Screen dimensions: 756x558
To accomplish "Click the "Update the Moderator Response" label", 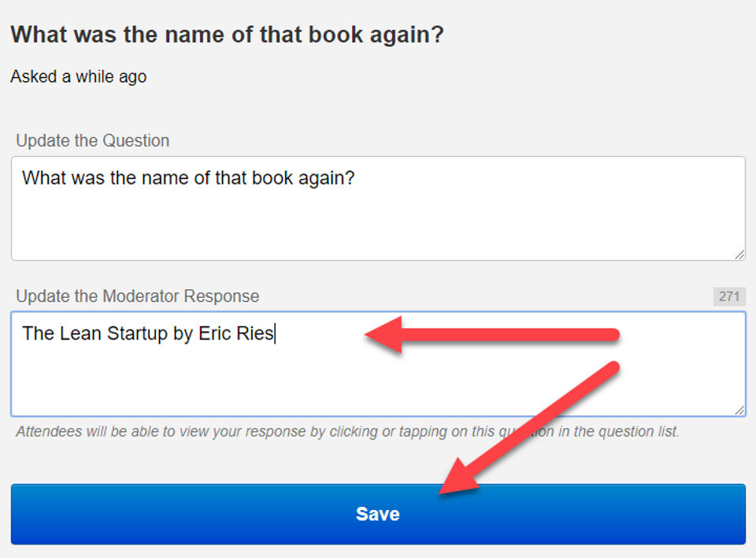I will (138, 296).
